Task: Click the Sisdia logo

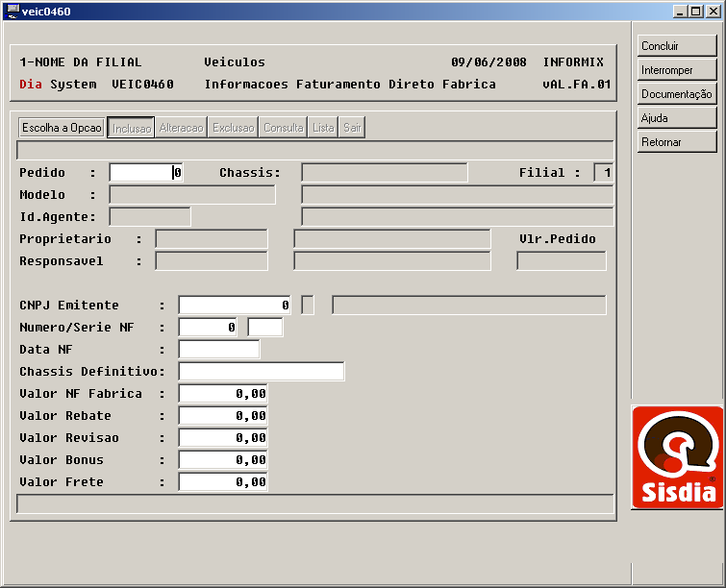Action: pos(677,457)
